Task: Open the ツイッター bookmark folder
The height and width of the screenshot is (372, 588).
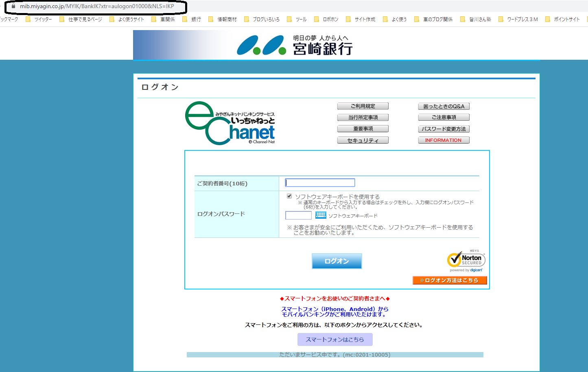Action: point(39,19)
